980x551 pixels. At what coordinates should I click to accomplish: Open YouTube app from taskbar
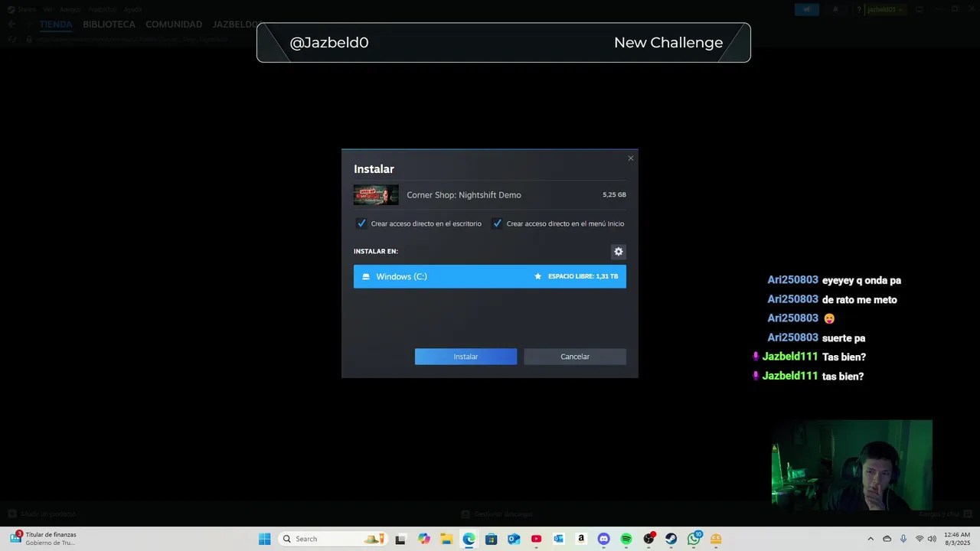(x=536, y=539)
